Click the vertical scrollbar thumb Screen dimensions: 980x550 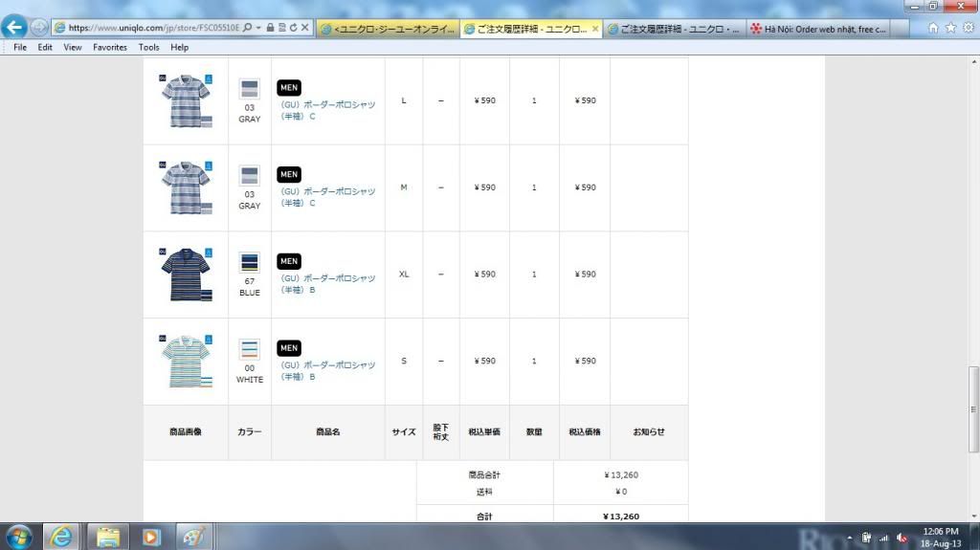click(973, 409)
